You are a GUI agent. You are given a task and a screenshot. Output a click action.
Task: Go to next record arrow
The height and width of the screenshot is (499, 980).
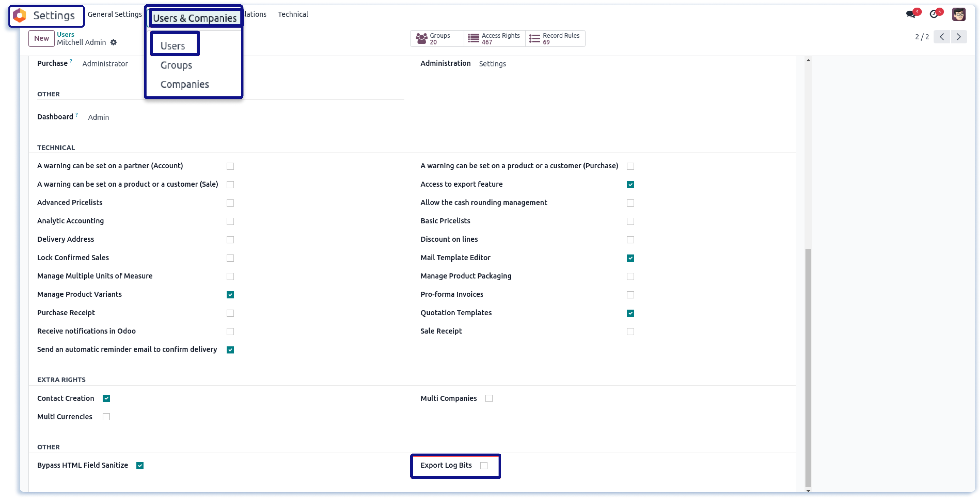coord(959,37)
